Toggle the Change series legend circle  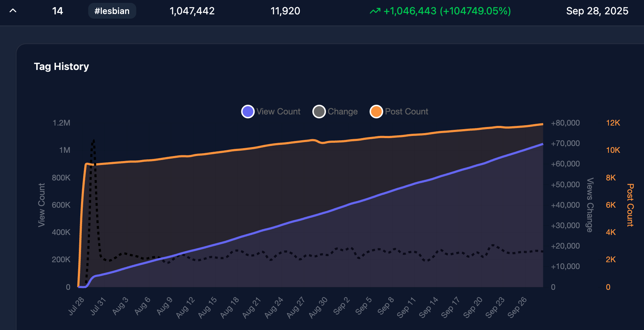319,112
